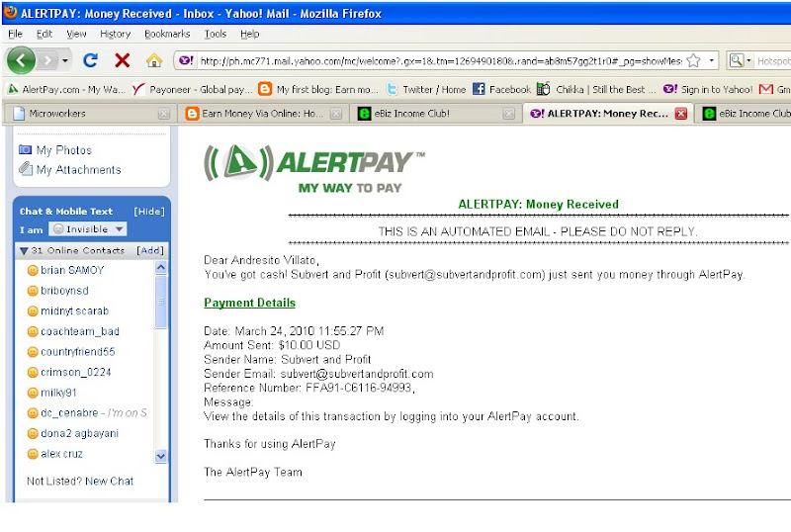
Task: Click into the URL address field
Action: click(x=441, y=61)
